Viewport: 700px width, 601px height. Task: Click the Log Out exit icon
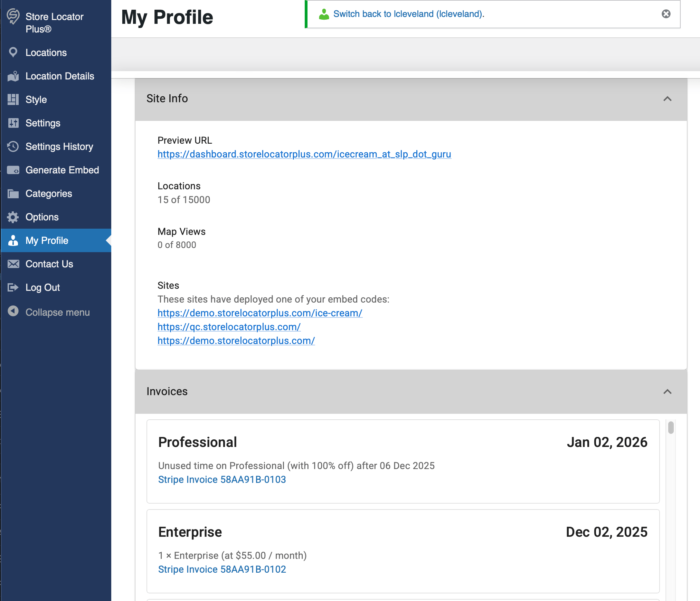point(13,287)
